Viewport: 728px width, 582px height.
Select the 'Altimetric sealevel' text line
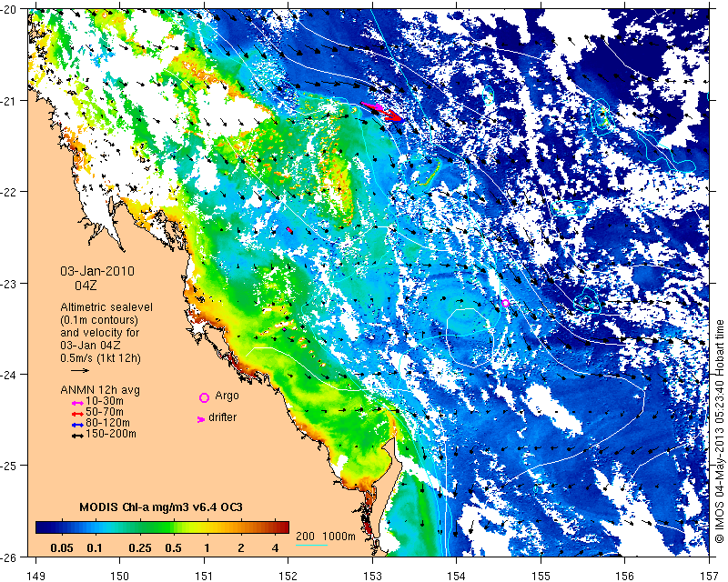106,307
